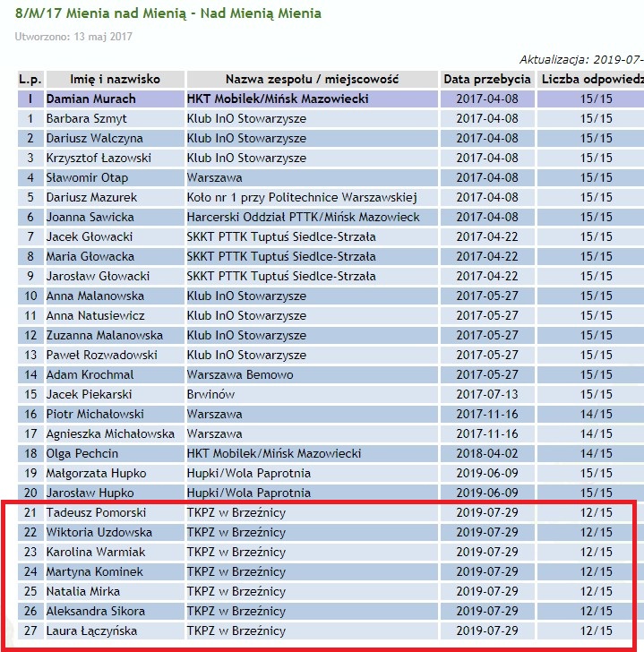Select the Data przebycia column header
This screenshot has width=644, height=652.
pos(487,79)
